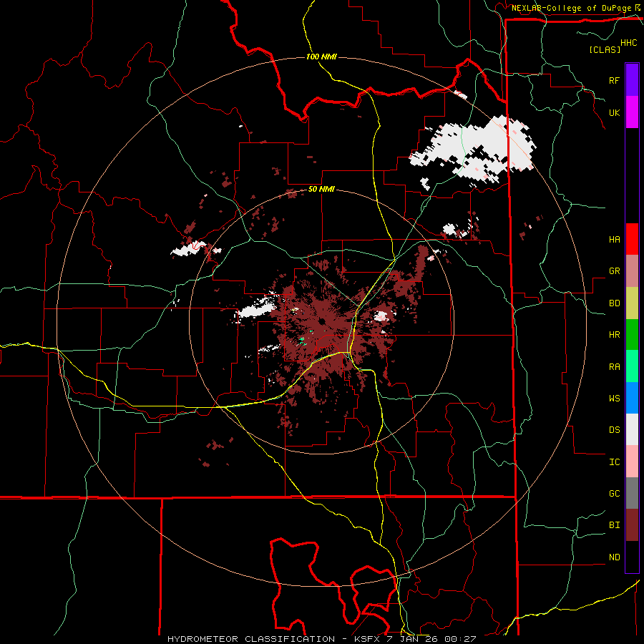Select the GR pink-brown legend swatch

pyautogui.click(x=632, y=271)
